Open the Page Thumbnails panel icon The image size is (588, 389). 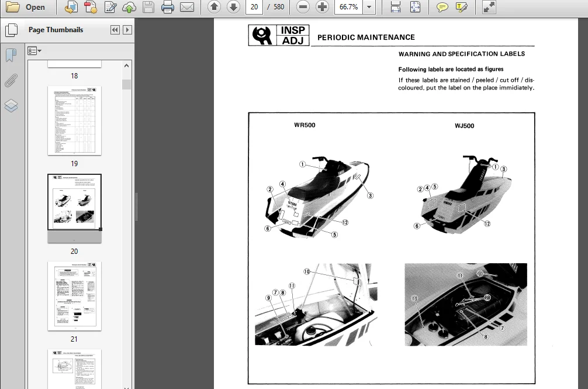pos(11,30)
